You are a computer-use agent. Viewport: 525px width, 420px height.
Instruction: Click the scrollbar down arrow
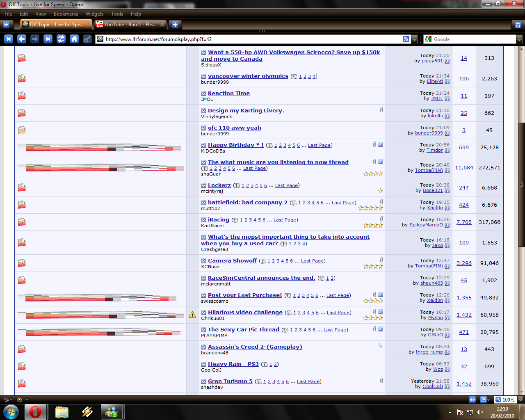(522, 392)
